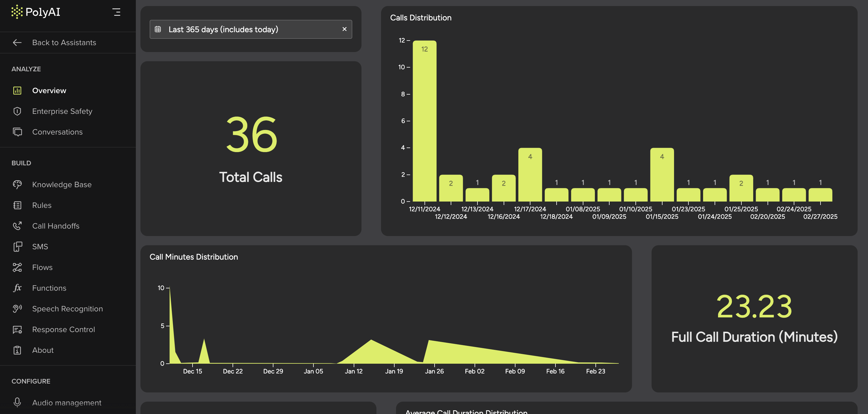Open the Last 365 days date selector
868x414 pixels.
coord(223,29)
